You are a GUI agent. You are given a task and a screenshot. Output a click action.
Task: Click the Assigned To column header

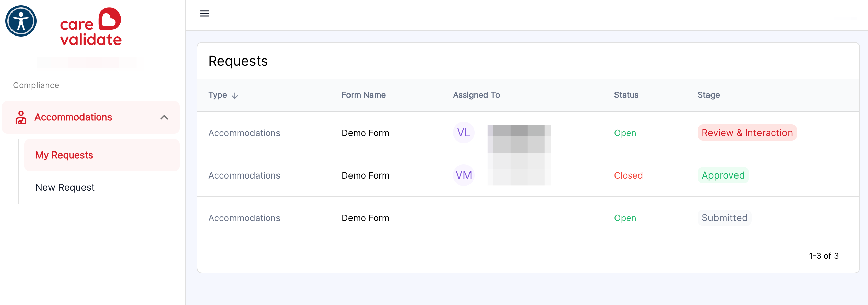point(477,95)
